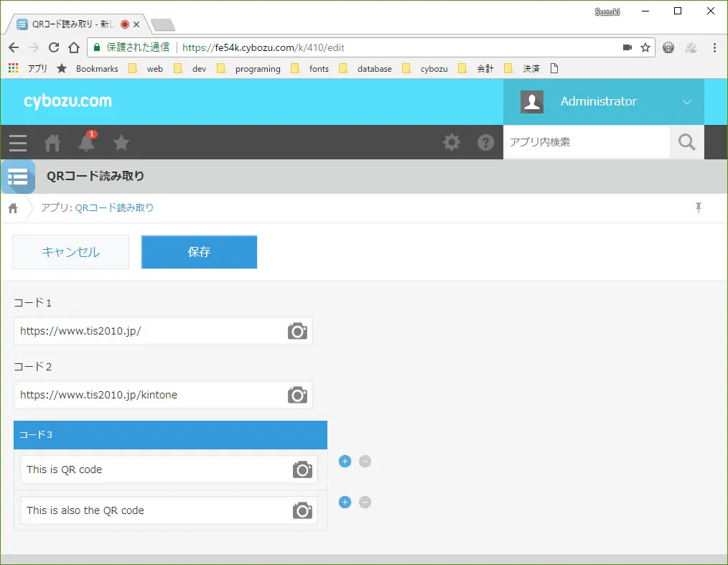
Task: Open the QRコード読み取り breadcrumb link
Action: pos(114,208)
